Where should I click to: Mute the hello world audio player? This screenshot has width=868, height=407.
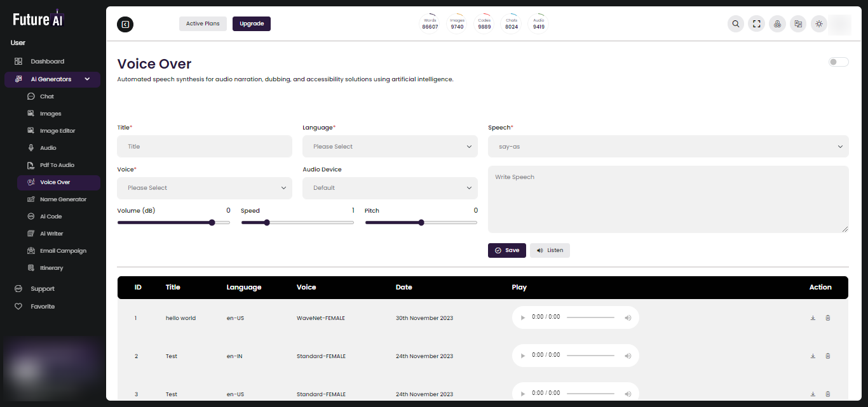tap(628, 317)
